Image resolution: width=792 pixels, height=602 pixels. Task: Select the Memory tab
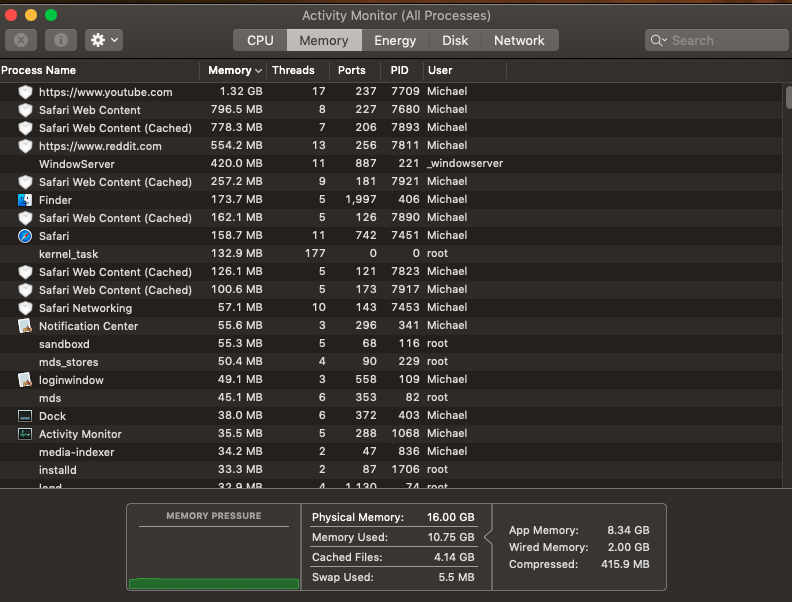coord(324,40)
